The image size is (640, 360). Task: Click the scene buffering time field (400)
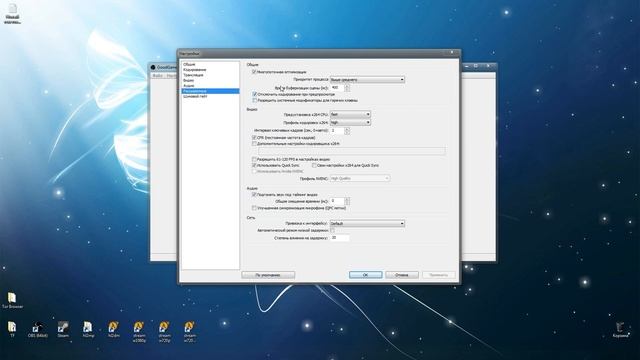[337, 88]
